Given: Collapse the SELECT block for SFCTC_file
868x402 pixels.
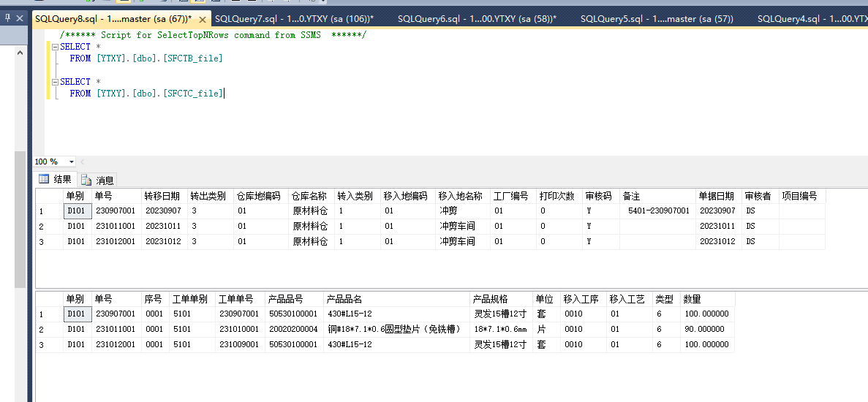Looking at the screenshot, I should pyautogui.click(x=55, y=82).
